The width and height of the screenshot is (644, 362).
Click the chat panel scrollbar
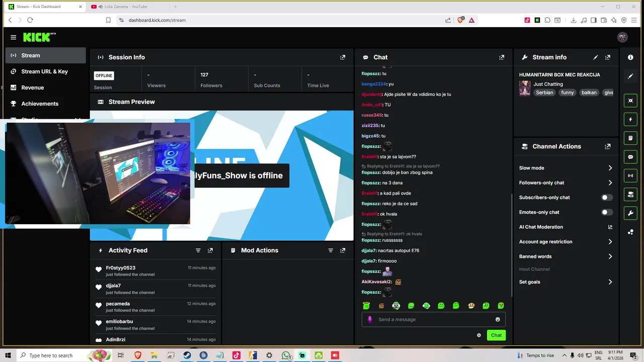(512, 245)
